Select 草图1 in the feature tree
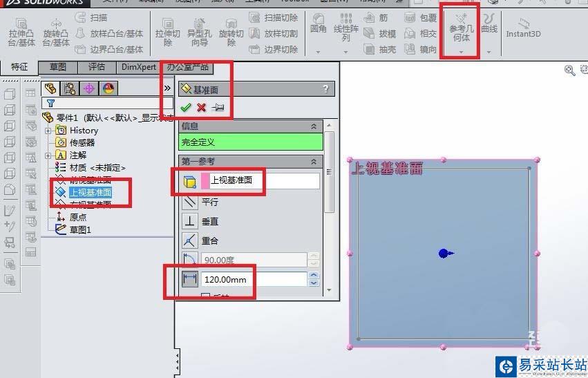Viewport: 588px width, 378px height. point(73,229)
